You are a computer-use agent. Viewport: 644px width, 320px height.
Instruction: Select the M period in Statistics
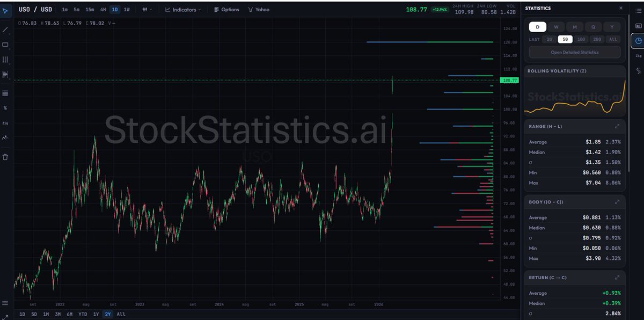(575, 27)
